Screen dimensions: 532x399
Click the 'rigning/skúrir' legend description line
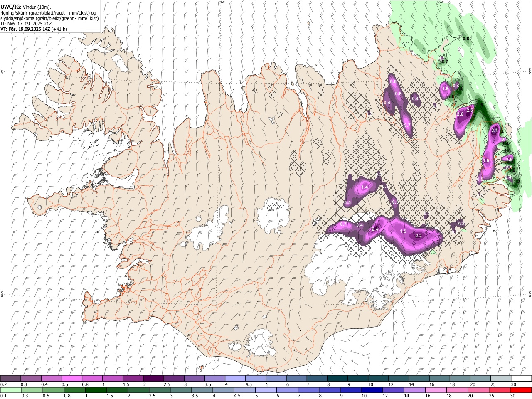48,13
